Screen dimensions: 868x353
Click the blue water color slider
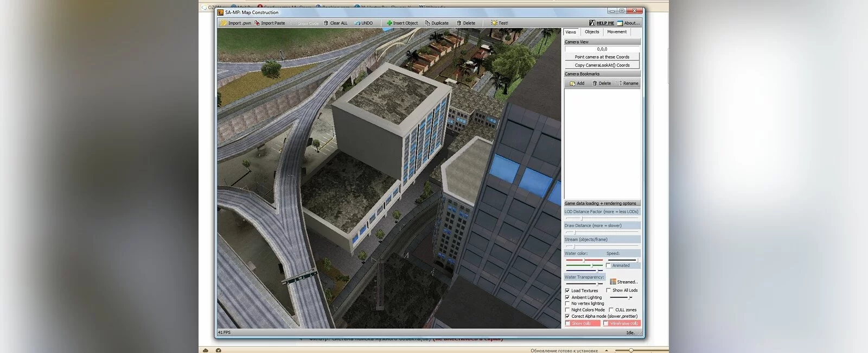click(584, 270)
